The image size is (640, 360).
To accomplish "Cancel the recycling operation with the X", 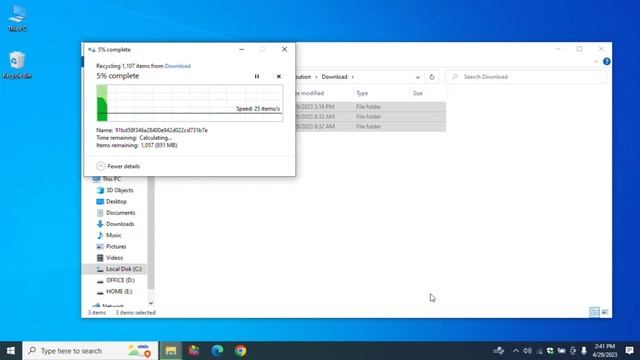I will (279, 76).
